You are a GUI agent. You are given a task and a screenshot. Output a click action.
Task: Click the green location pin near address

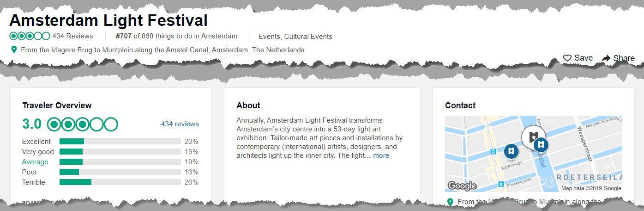pos(14,50)
